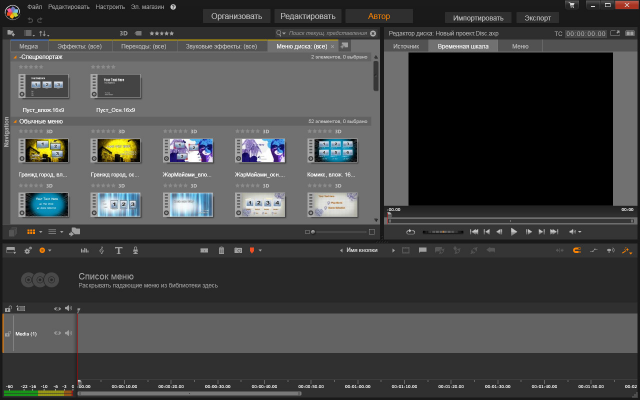
Task: Open the player volume dropdown
Action: (577, 231)
